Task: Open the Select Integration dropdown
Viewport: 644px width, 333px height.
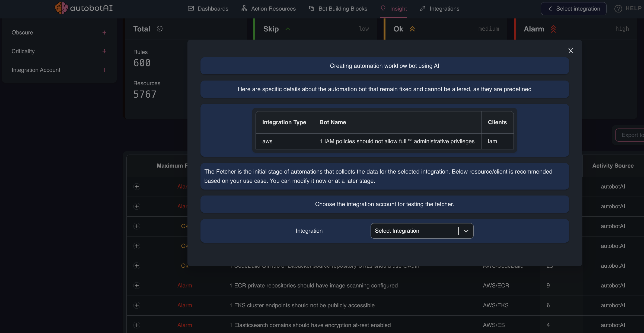Action: click(x=422, y=231)
